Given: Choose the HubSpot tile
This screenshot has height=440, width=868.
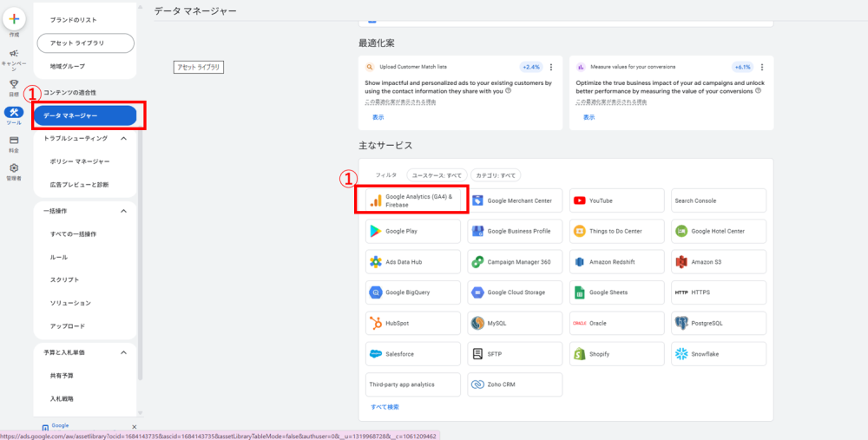Looking at the screenshot, I should click(413, 323).
